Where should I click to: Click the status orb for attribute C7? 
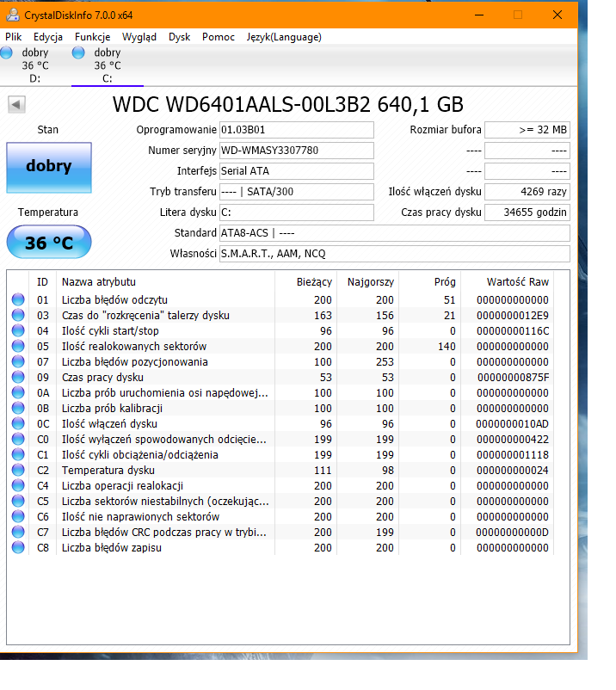(x=18, y=532)
